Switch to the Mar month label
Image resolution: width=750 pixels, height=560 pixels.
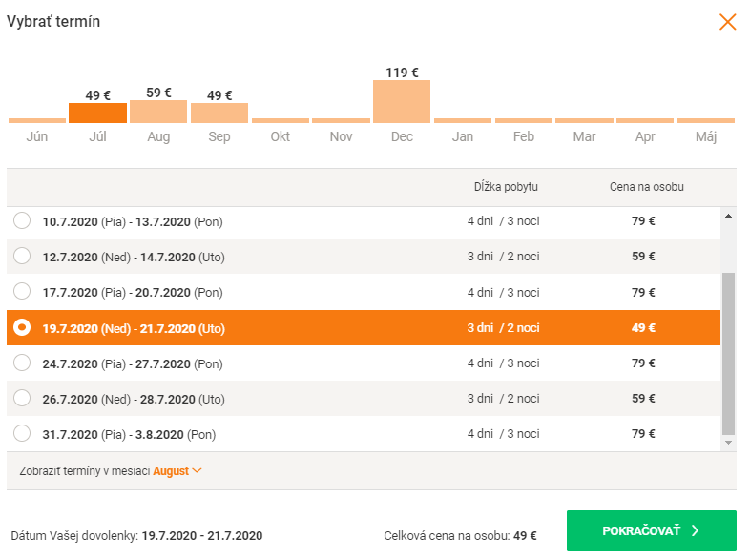(x=584, y=136)
